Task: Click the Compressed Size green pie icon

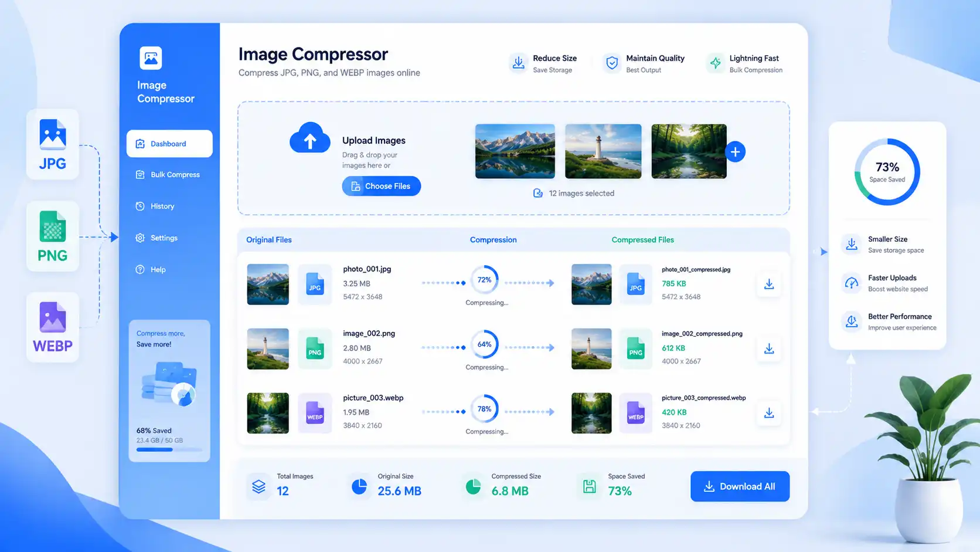Action: click(x=473, y=486)
